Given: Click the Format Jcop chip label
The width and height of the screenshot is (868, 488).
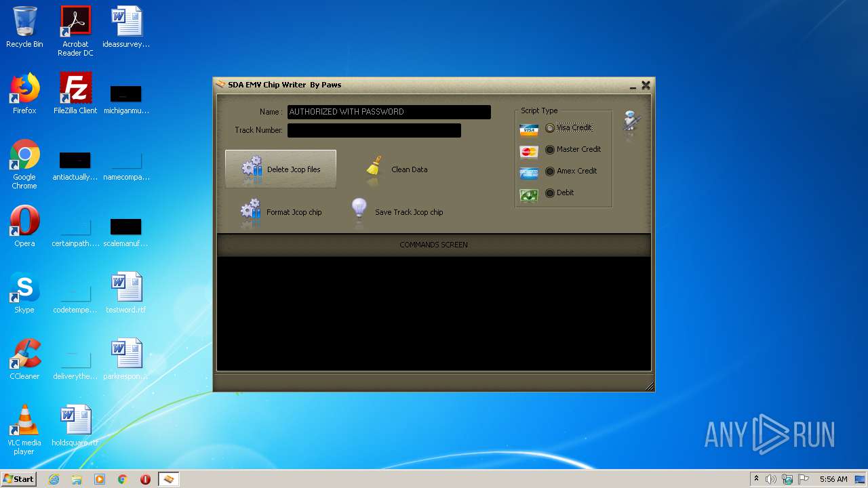Looking at the screenshot, I should tap(294, 212).
